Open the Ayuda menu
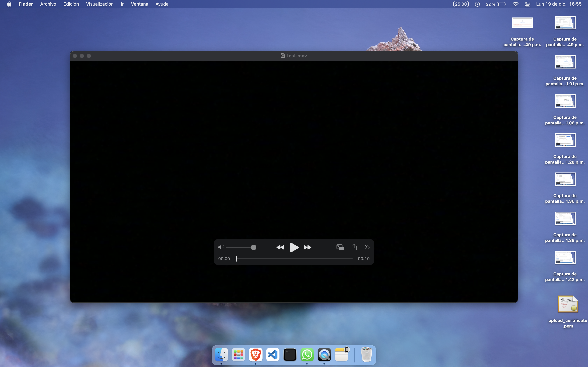Viewport: 588px width, 367px height. tap(162, 4)
